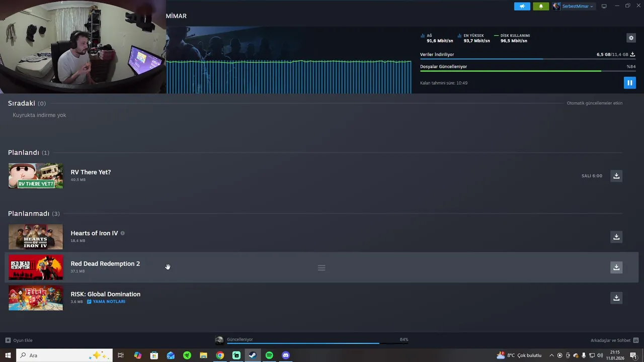Open File Explorer from taskbar
This screenshot has width=644, height=362.
tap(203, 355)
